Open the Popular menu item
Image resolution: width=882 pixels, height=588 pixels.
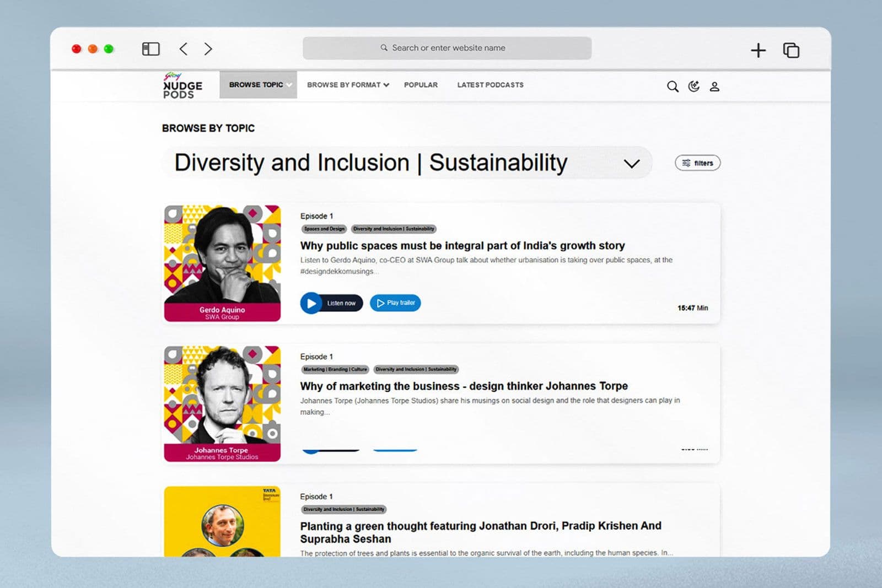point(421,85)
